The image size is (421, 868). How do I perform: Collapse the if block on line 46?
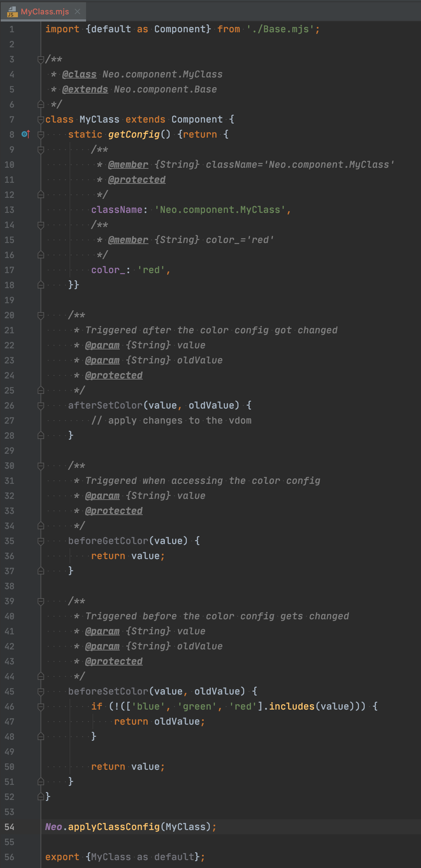tap(41, 706)
